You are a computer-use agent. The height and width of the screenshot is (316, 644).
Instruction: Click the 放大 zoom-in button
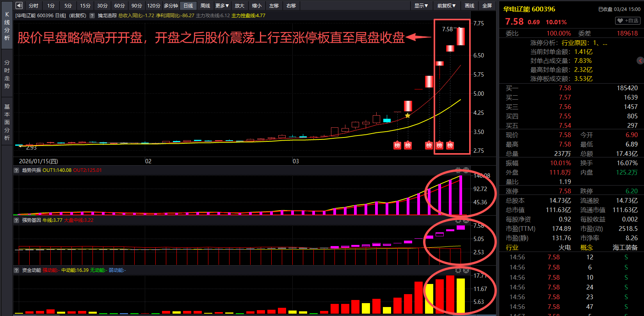point(240,5)
